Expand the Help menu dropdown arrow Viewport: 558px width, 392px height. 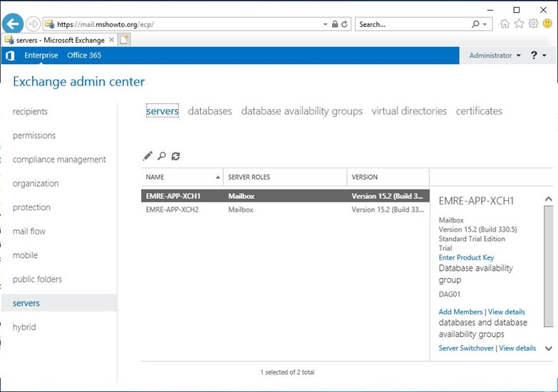(x=544, y=56)
